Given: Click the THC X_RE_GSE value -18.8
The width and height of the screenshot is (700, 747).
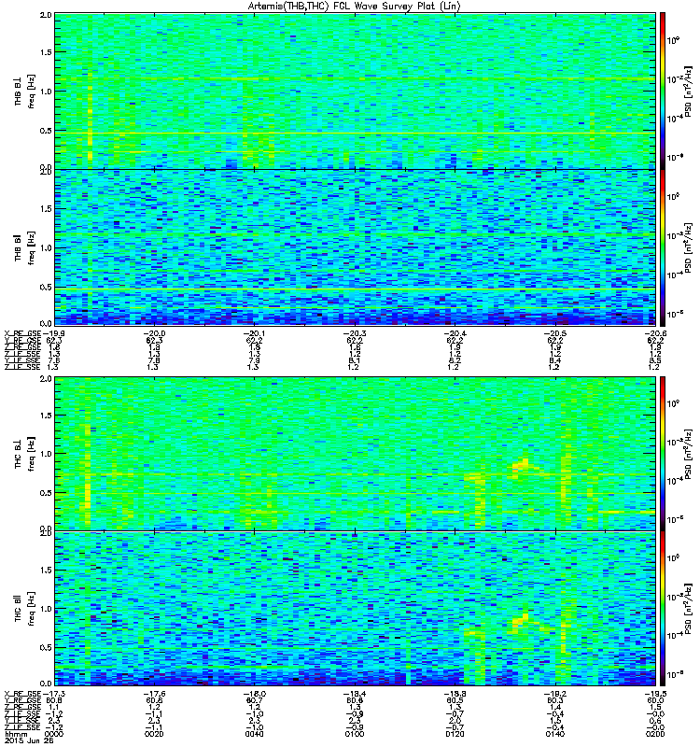Looking at the screenshot, I should point(455,694).
